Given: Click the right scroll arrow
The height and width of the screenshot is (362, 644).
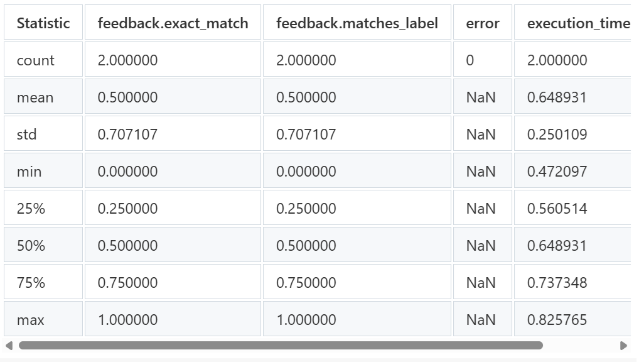Looking at the screenshot, I should [x=623, y=346].
